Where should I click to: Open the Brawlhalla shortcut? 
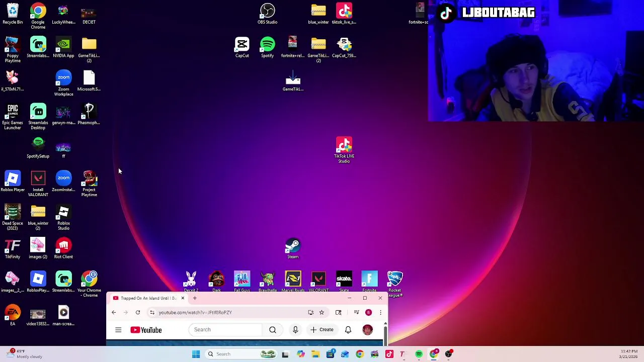click(267, 282)
